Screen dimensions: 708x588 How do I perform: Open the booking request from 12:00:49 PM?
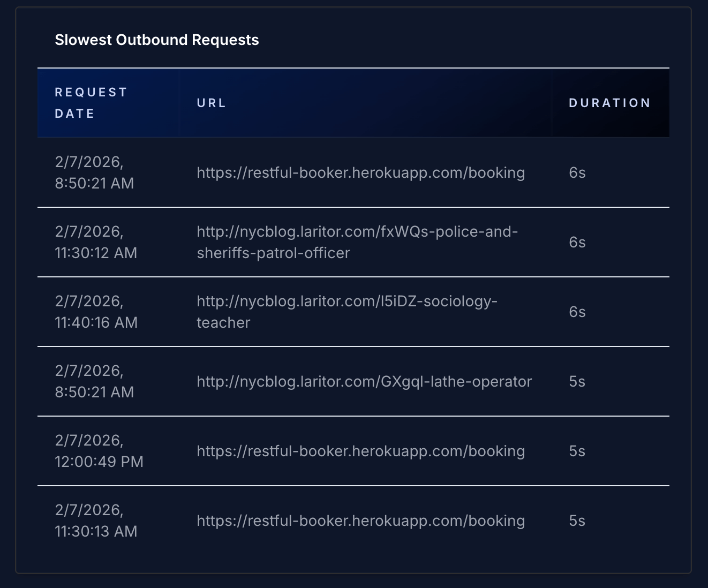(x=361, y=451)
